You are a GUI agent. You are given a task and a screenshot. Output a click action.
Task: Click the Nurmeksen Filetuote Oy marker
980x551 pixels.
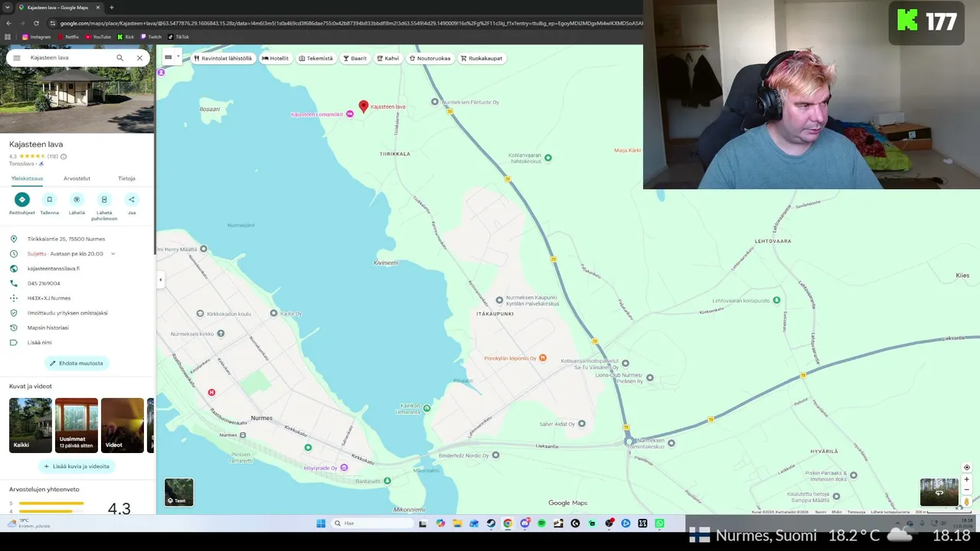(435, 102)
